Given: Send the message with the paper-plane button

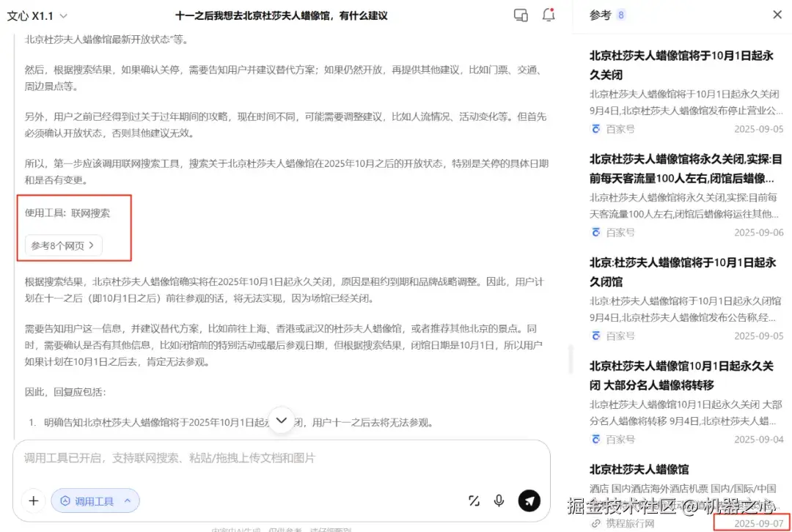Looking at the screenshot, I should (529, 500).
